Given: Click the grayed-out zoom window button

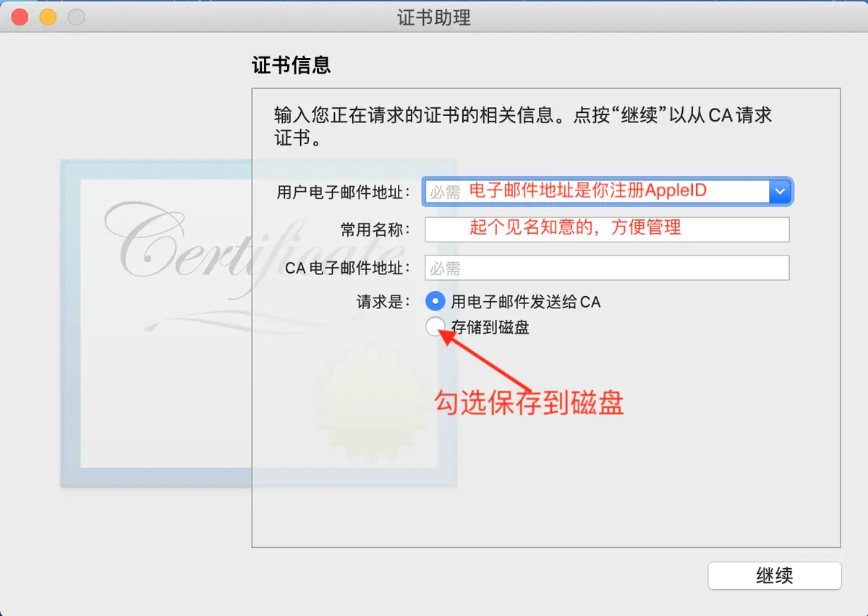Looking at the screenshot, I should pos(76,17).
